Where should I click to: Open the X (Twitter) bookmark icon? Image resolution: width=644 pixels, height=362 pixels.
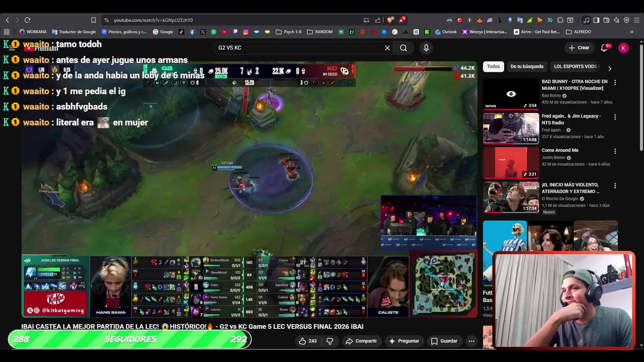(x=203, y=32)
